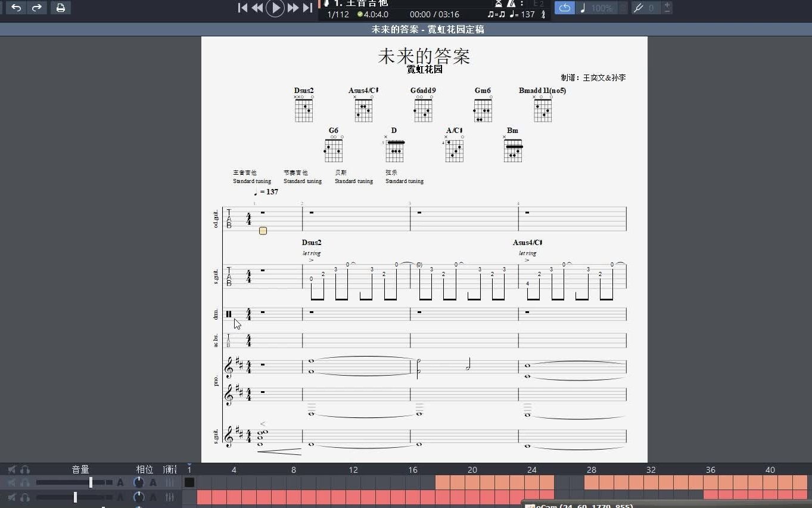Click the bar position 1/112 display
Image resolution: width=812 pixels, height=508 pixels.
(338, 14)
